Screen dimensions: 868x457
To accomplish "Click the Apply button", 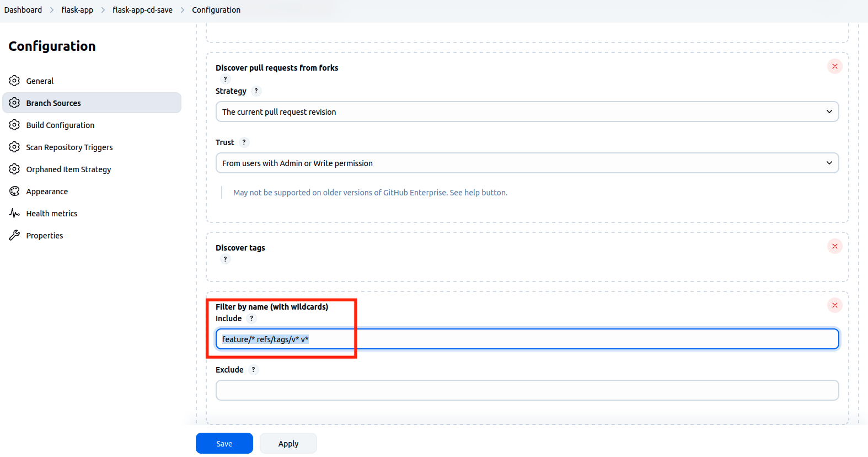I will [x=288, y=443].
